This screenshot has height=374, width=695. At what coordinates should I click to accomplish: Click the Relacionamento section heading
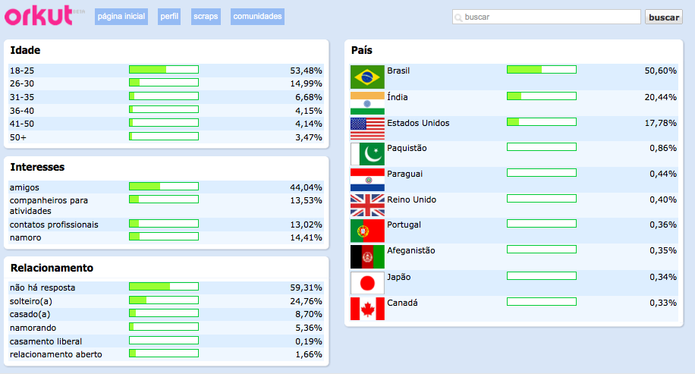click(x=52, y=268)
